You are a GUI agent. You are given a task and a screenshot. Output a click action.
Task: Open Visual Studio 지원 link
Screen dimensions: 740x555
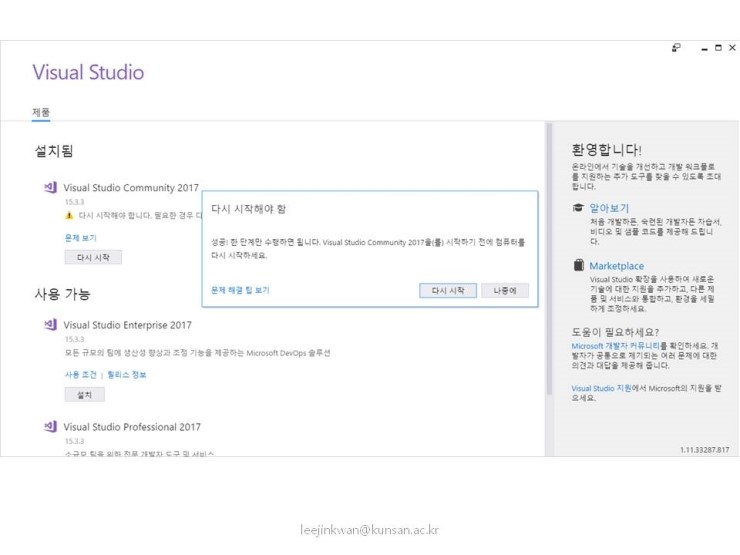pyautogui.click(x=601, y=388)
